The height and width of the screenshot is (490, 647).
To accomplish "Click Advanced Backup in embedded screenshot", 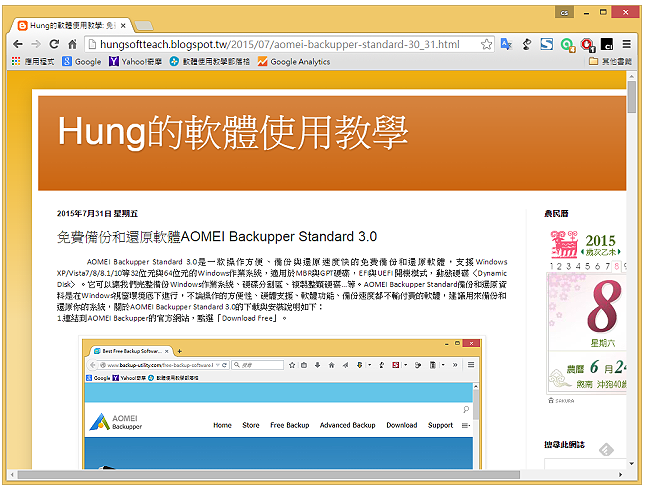I will click(347, 425).
